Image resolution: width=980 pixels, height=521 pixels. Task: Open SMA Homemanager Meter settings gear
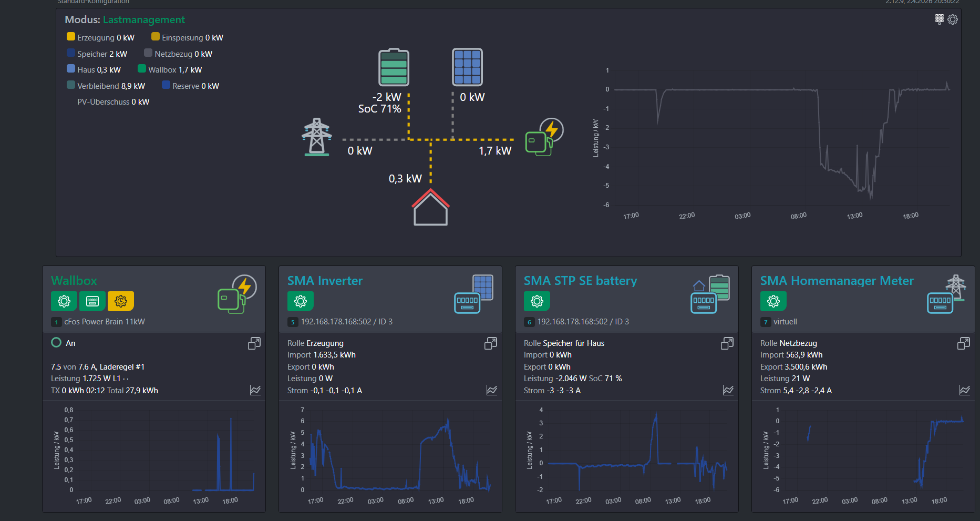coord(773,301)
